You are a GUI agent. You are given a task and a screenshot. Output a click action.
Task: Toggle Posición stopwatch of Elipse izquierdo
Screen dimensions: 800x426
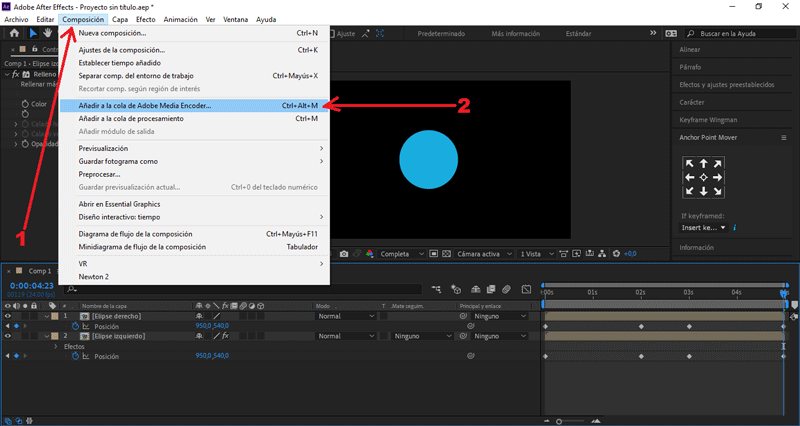76,356
